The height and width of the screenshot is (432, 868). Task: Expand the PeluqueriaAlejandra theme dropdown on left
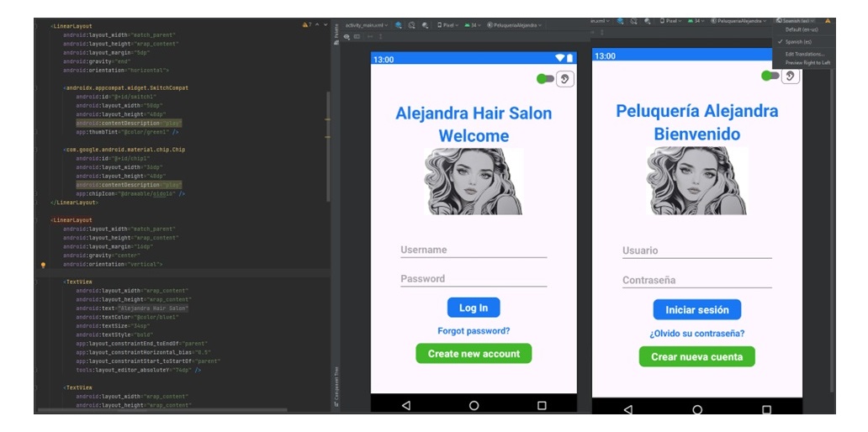coord(516,25)
